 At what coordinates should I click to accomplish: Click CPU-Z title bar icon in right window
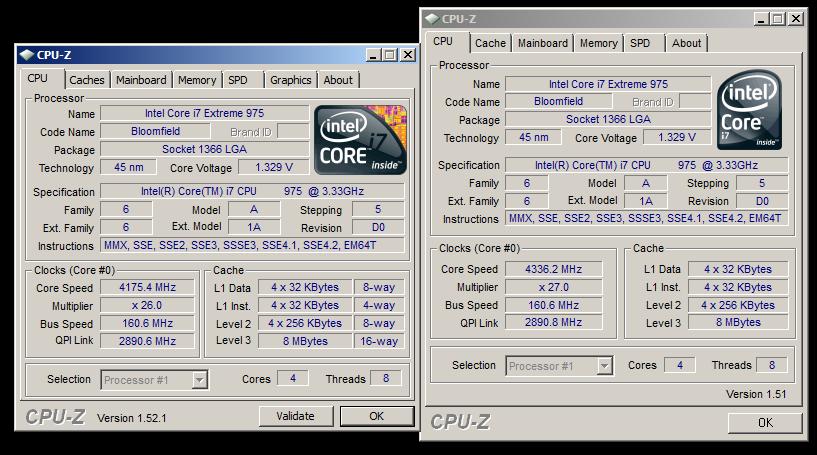coord(432,19)
